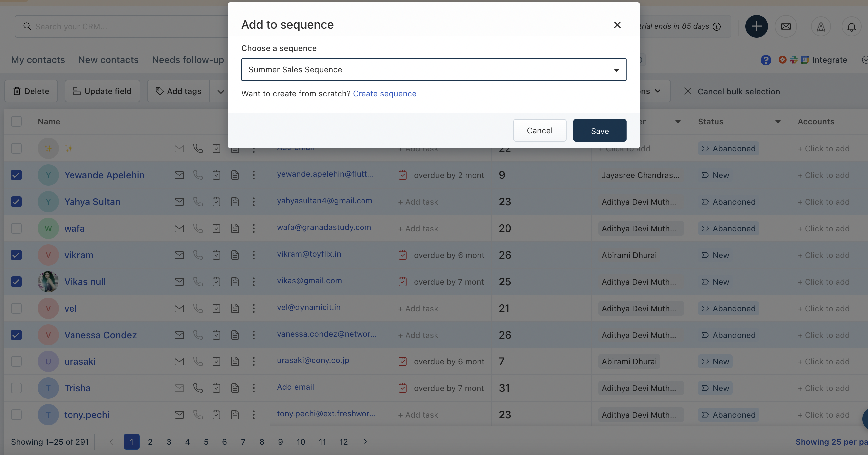Open the blue help question mark icon
This screenshot has width=868, height=455.
[765, 60]
